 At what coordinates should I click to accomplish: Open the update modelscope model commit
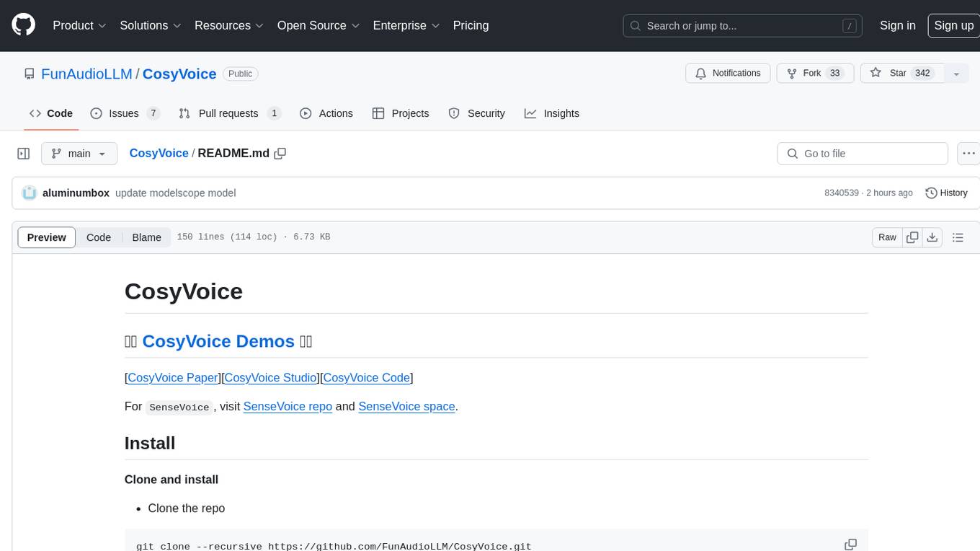tap(176, 193)
